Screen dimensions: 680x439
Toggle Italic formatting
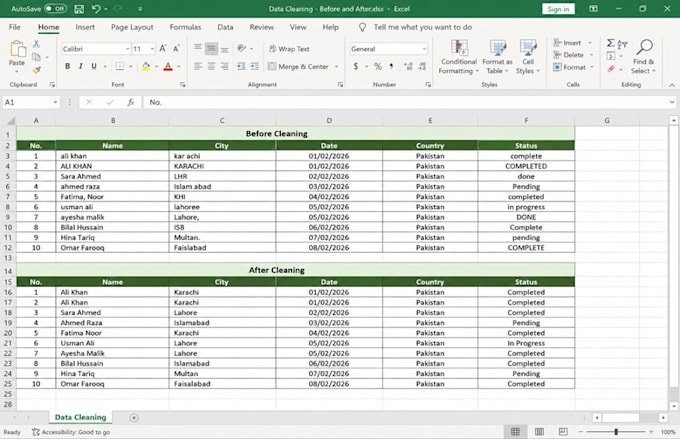pos(80,66)
